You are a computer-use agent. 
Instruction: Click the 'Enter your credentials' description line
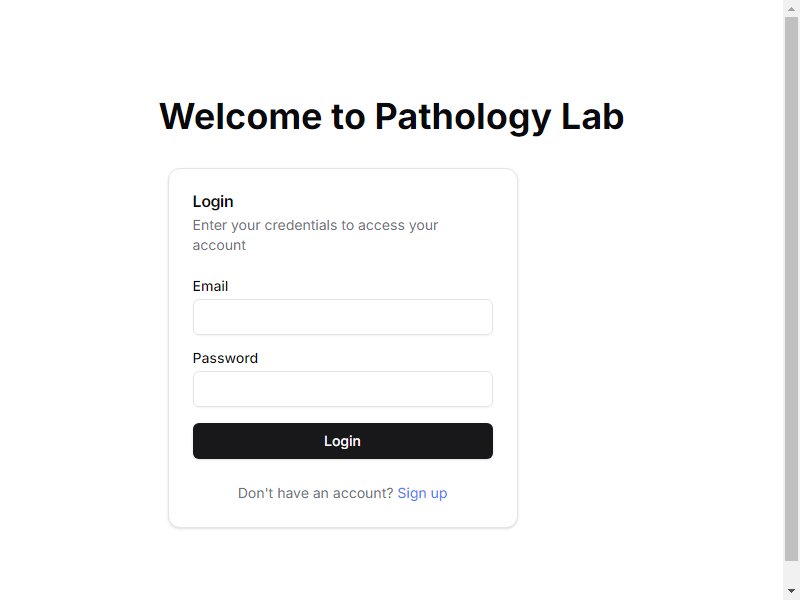click(x=315, y=225)
